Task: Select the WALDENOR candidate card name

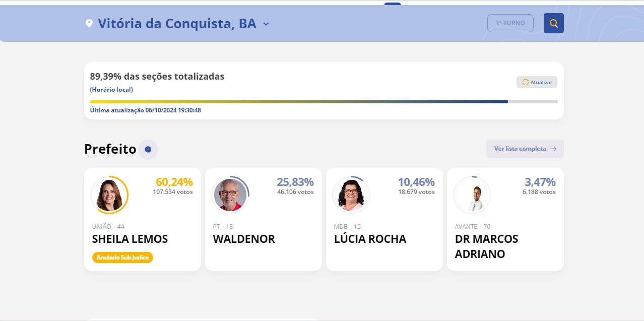Action: pyautogui.click(x=244, y=239)
